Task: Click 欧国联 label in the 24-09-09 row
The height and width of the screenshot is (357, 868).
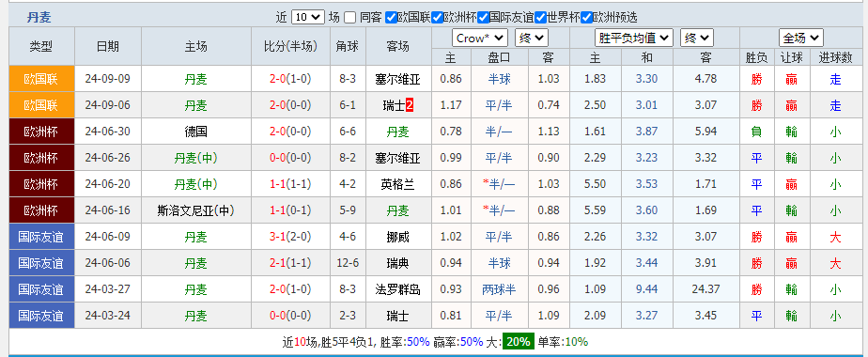Action: (x=41, y=79)
